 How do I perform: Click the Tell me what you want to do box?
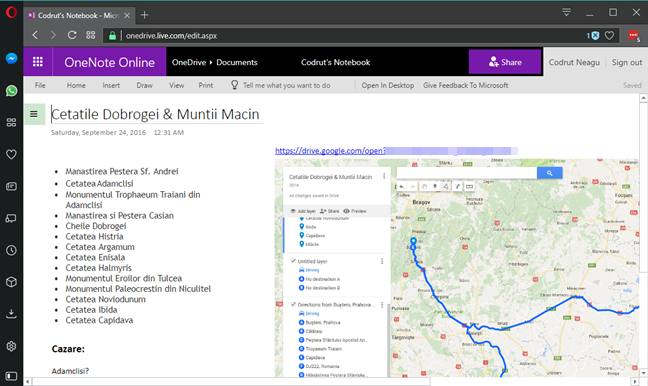click(286, 85)
